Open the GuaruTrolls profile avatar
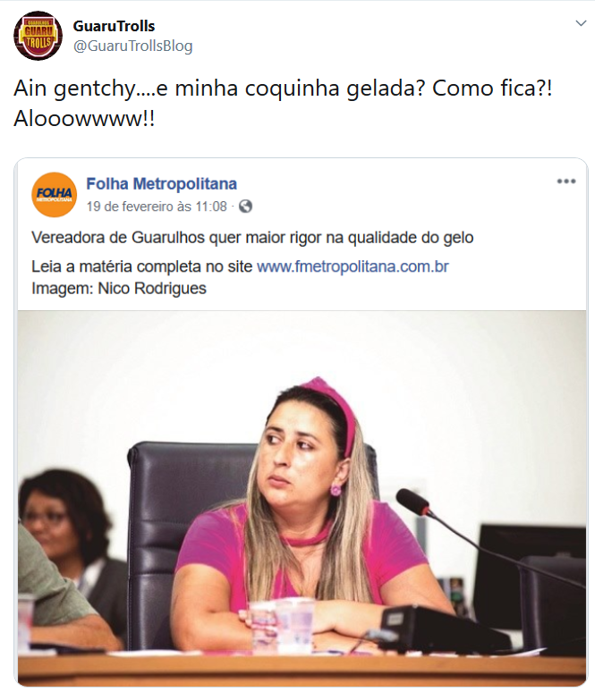The height and width of the screenshot is (700, 595). pyautogui.click(x=38, y=36)
